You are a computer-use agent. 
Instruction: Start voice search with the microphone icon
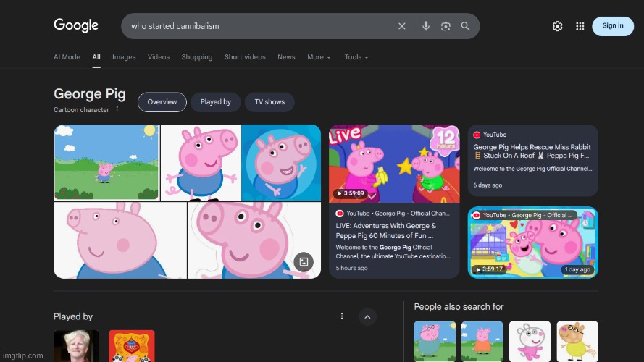coord(426,26)
